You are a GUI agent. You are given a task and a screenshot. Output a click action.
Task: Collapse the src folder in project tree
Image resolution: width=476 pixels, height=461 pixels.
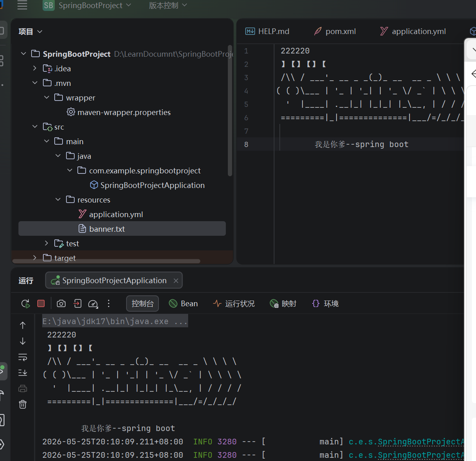pyautogui.click(x=35, y=126)
